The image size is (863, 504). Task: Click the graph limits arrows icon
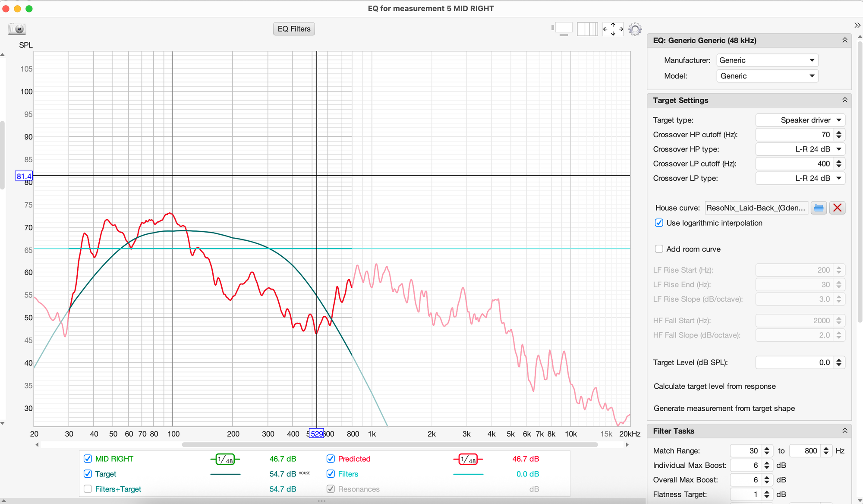pyautogui.click(x=613, y=29)
